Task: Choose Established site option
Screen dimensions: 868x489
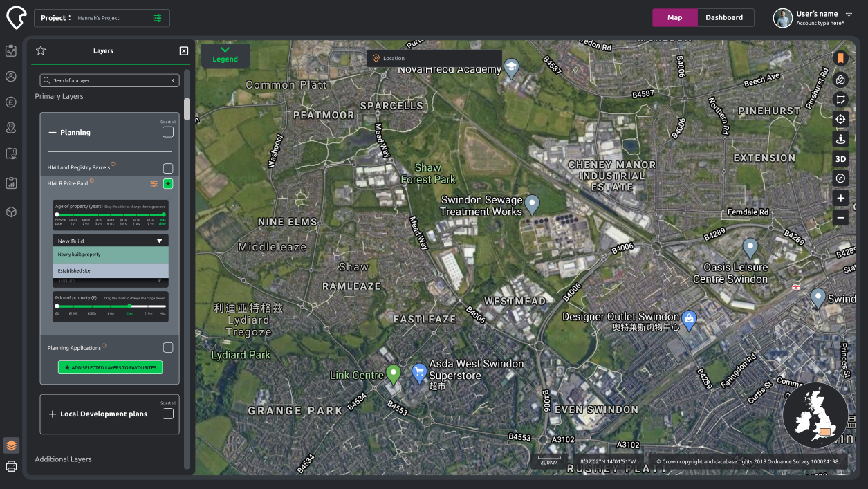Action: pyautogui.click(x=111, y=270)
